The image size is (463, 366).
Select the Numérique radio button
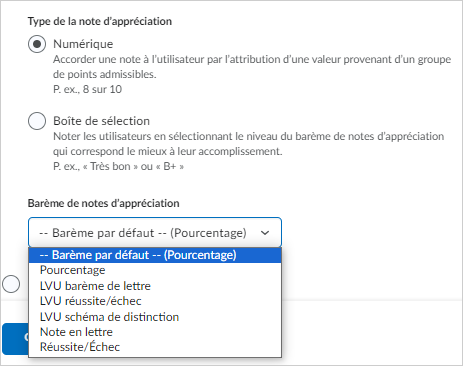coord(37,44)
